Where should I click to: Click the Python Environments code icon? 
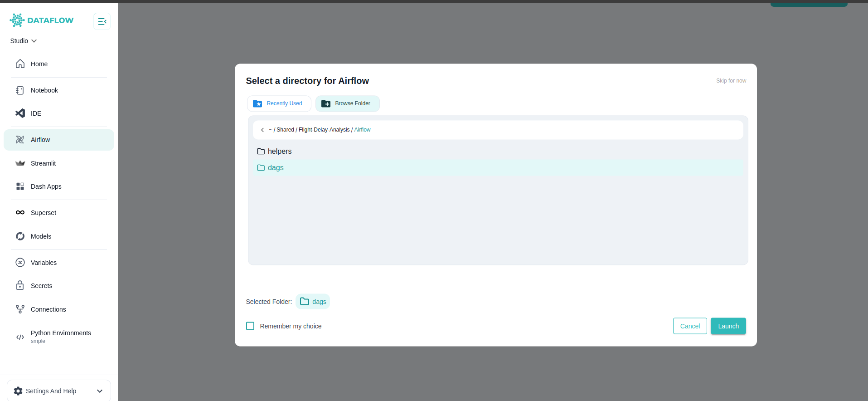click(x=20, y=337)
